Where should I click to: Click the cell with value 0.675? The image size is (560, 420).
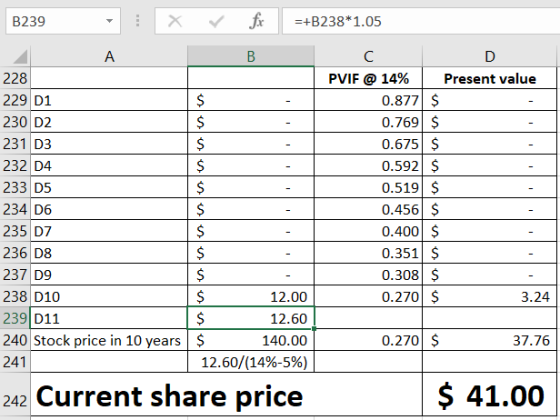368,144
